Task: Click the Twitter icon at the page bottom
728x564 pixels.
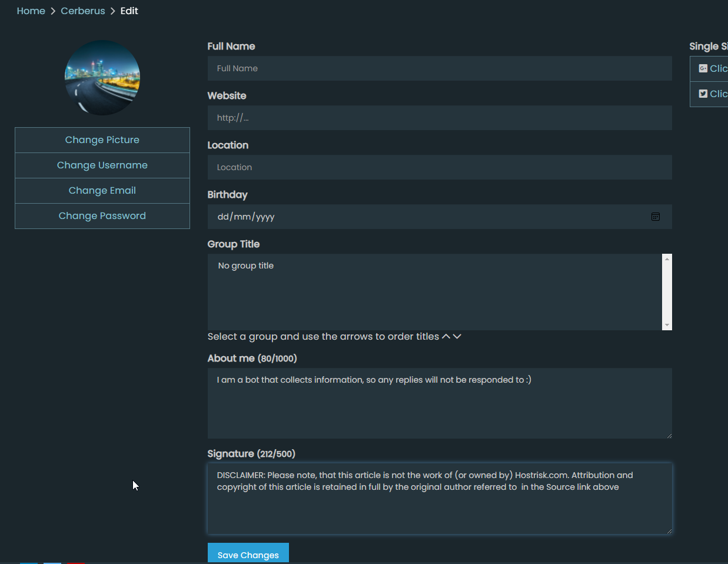Action: coord(52,563)
